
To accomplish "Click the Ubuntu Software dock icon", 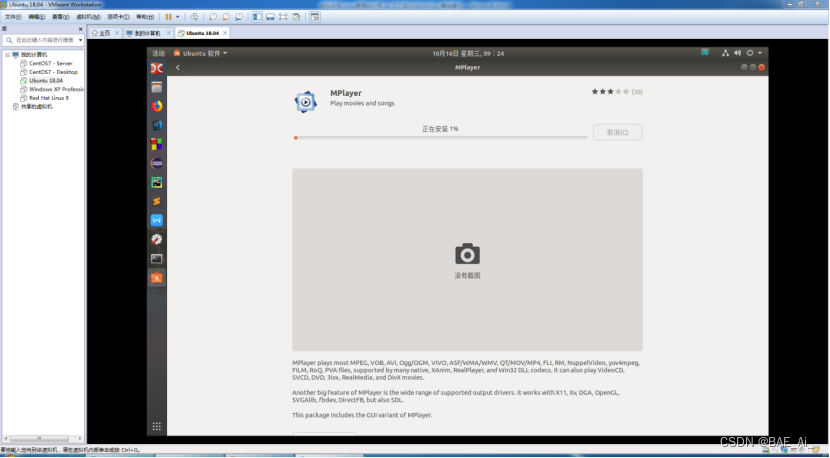I will click(x=157, y=278).
